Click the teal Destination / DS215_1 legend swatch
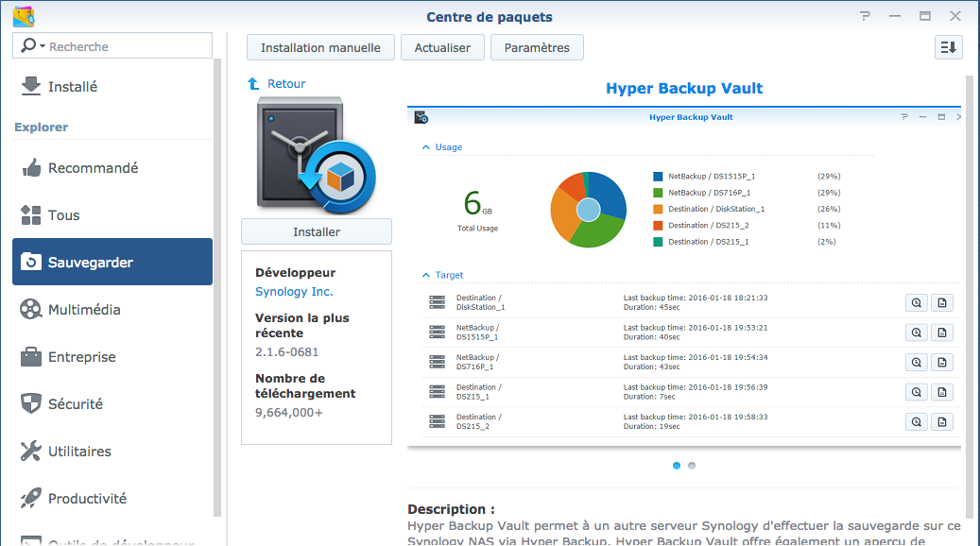980x546 pixels. click(x=658, y=242)
